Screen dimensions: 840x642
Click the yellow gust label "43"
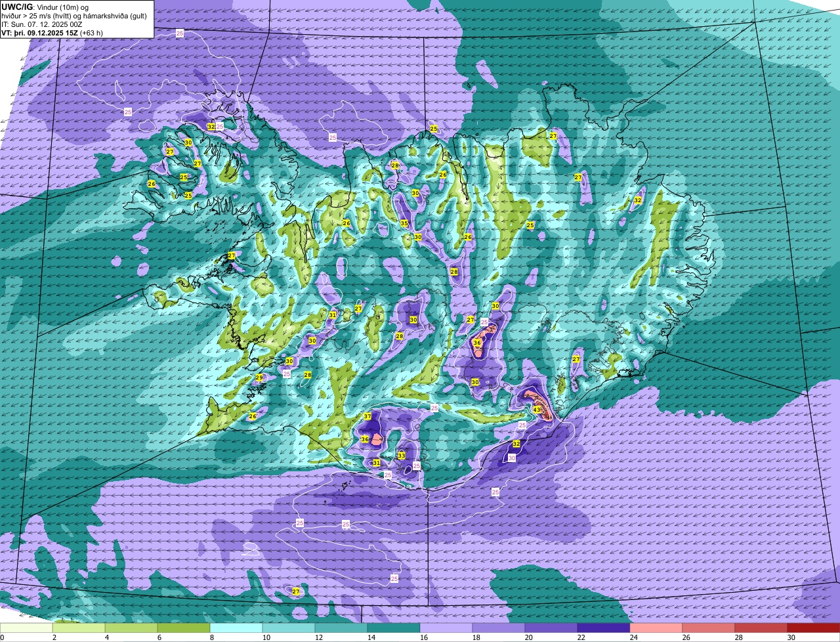point(537,410)
